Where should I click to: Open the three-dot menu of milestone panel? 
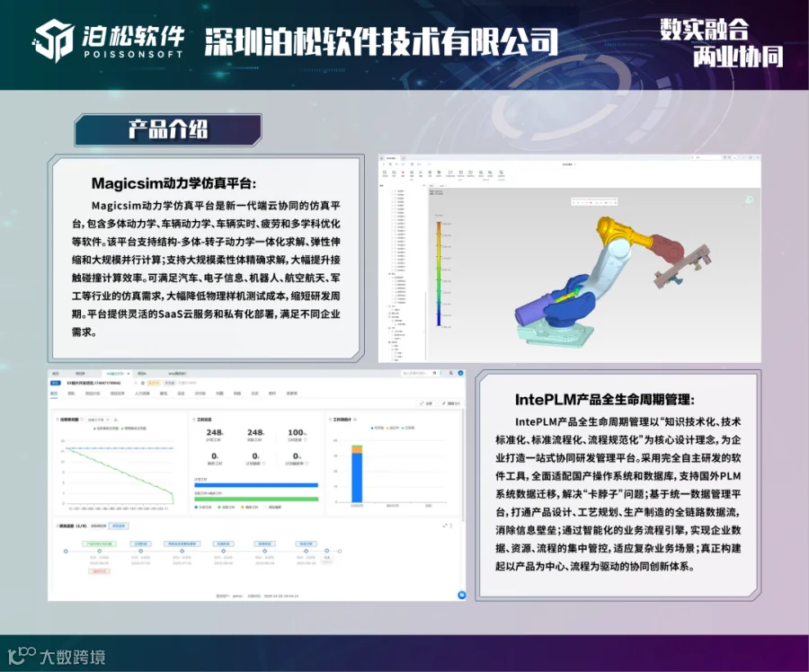[451, 526]
